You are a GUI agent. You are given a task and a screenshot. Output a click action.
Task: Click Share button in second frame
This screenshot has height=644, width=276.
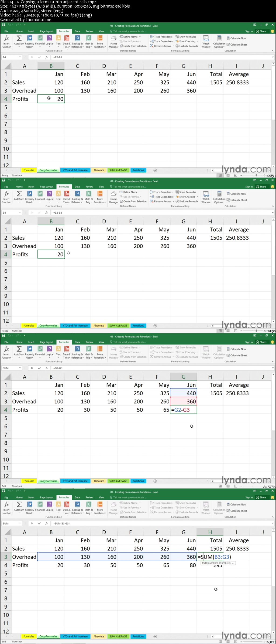click(261, 187)
